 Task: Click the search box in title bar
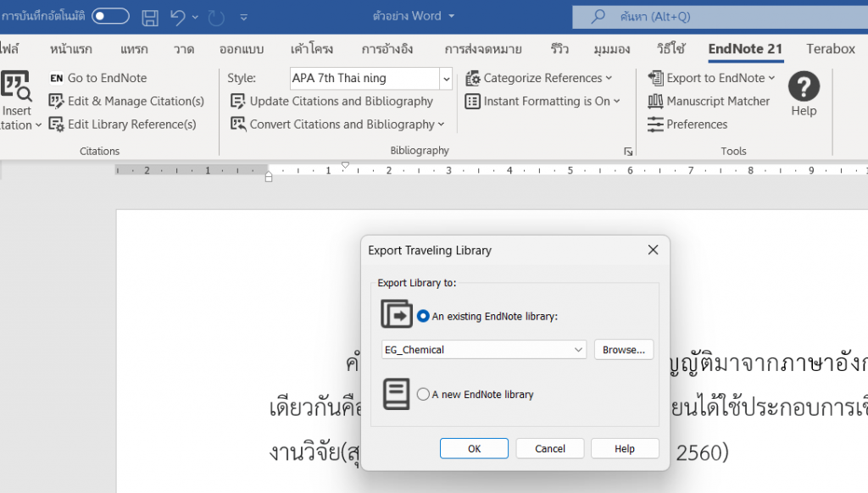click(x=720, y=17)
